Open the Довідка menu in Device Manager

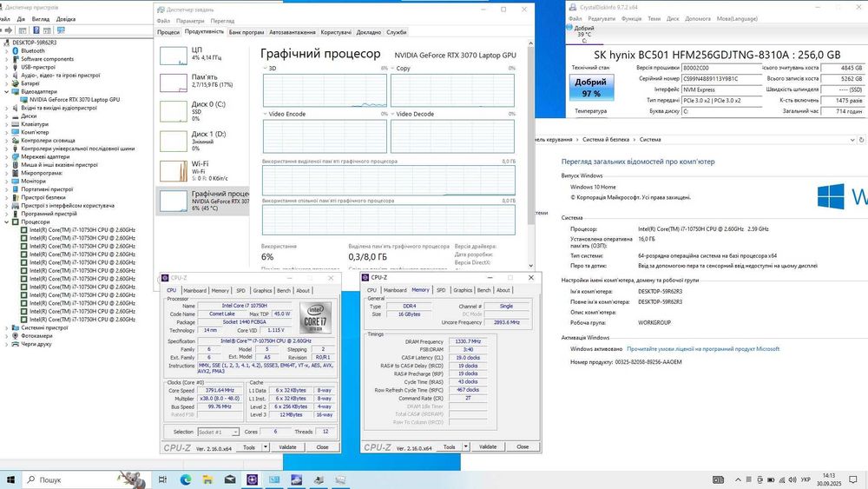65,19
